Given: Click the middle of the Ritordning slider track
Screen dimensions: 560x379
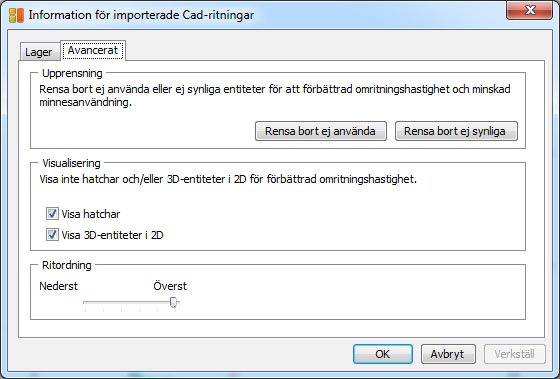Looking at the screenshot, I should 130,302.
